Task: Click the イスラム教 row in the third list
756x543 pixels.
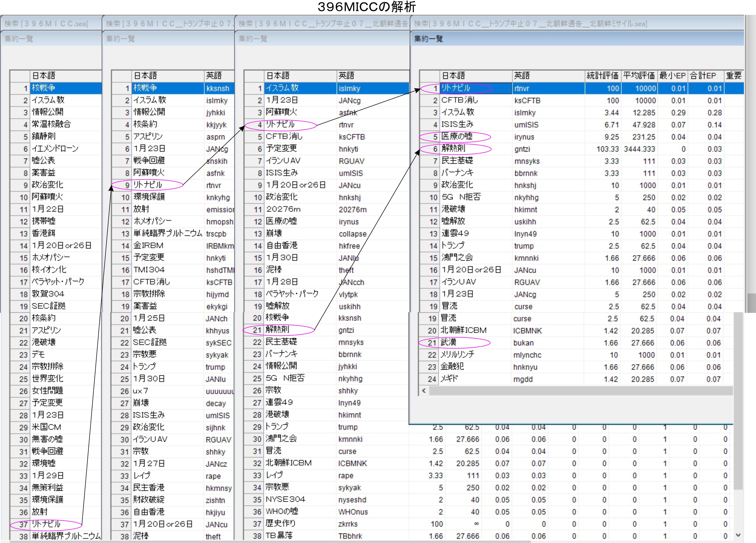Action: pos(282,88)
